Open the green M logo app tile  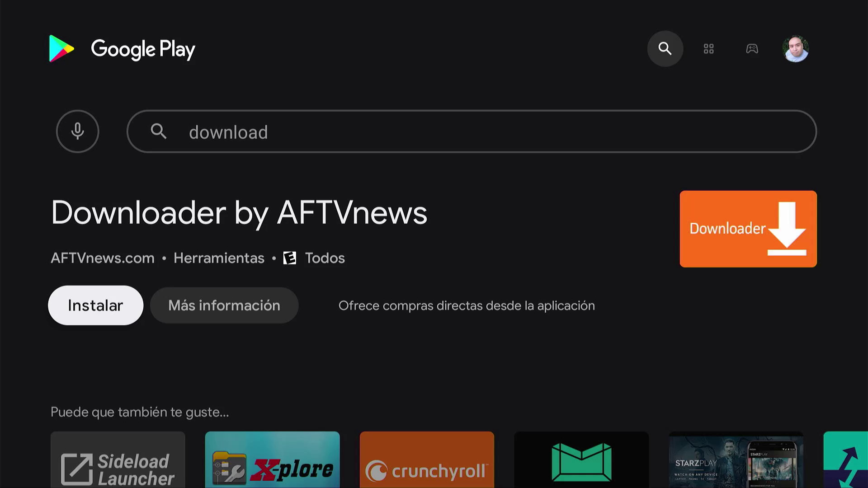pyautogui.click(x=581, y=460)
